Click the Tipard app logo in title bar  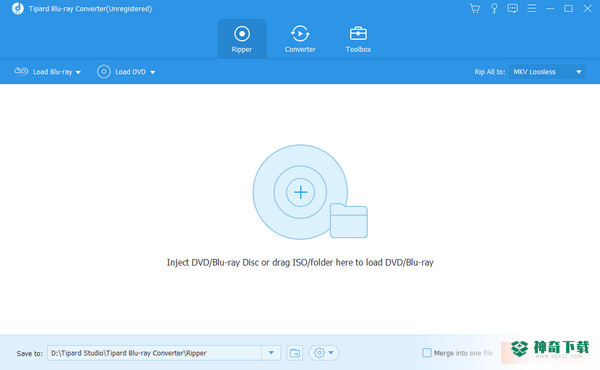(17, 8)
